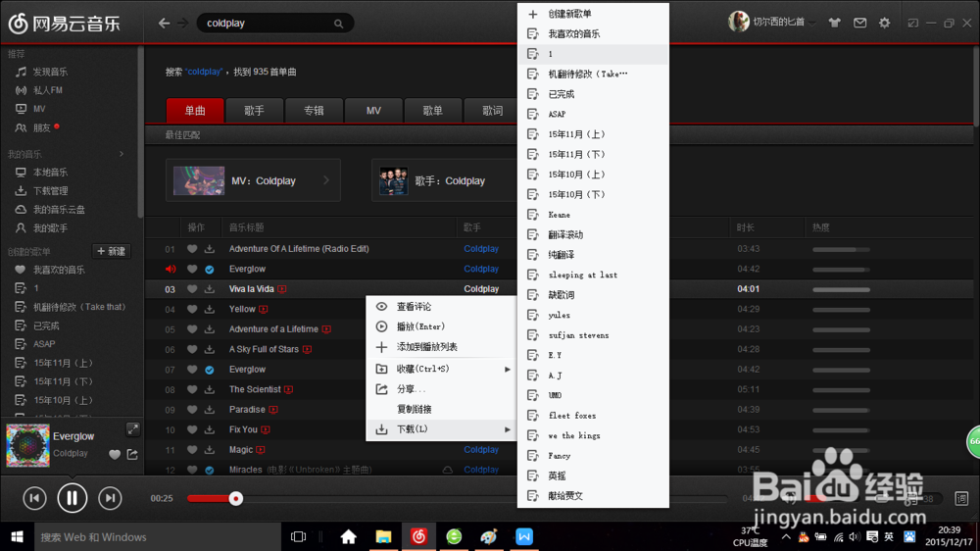
Task: Choose playlist Keane in submenu
Action: pos(593,215)
